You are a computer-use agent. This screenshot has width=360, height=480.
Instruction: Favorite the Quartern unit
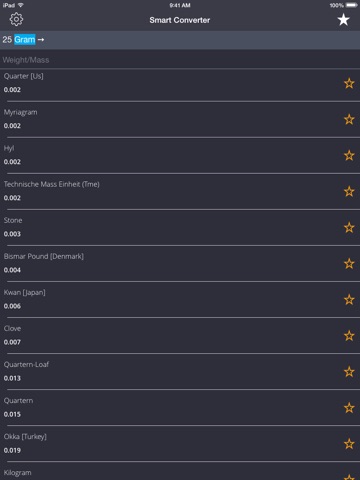349,408
